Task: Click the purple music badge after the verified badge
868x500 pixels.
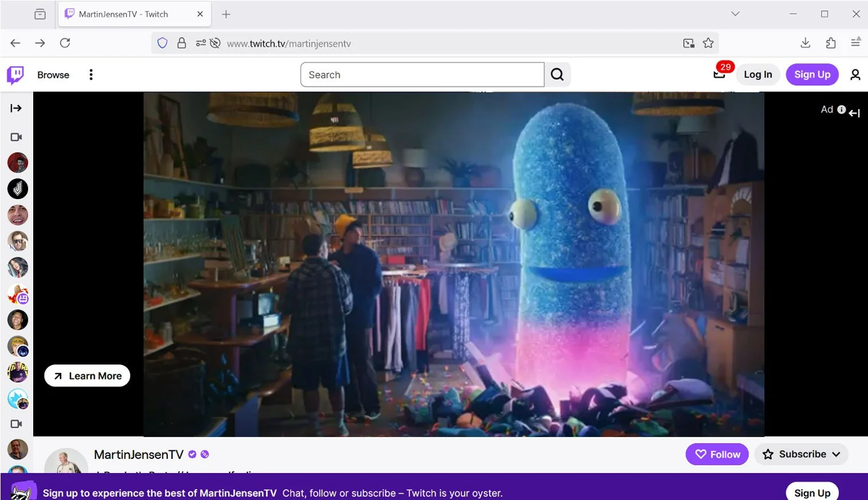Action: pos(205,454)
